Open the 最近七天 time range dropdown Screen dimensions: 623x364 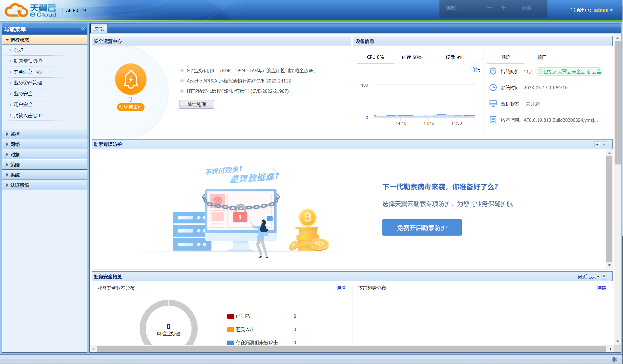(x=588, y=277)
